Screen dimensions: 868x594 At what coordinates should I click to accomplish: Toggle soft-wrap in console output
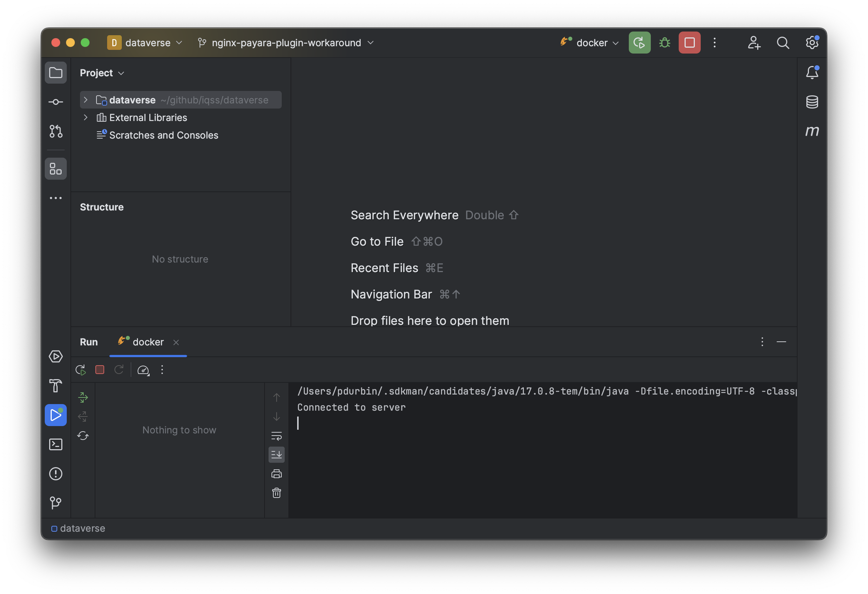[276, 436]
